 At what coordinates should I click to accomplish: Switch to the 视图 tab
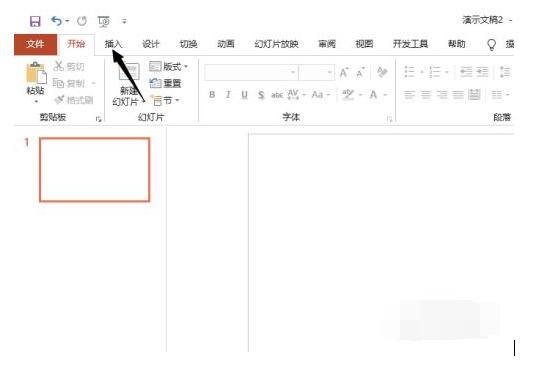(x=364, y=44)
